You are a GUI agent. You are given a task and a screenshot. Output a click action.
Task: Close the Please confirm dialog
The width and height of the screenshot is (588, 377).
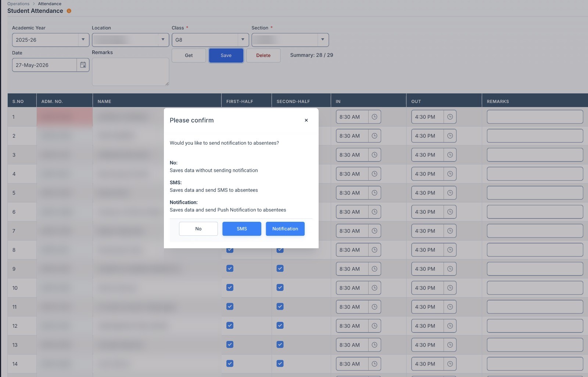pos(306,120)
